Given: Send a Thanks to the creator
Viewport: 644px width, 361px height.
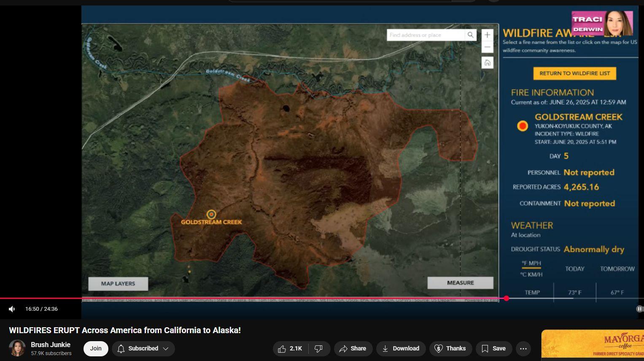Looking at the screenshot, I should [450, 349].
